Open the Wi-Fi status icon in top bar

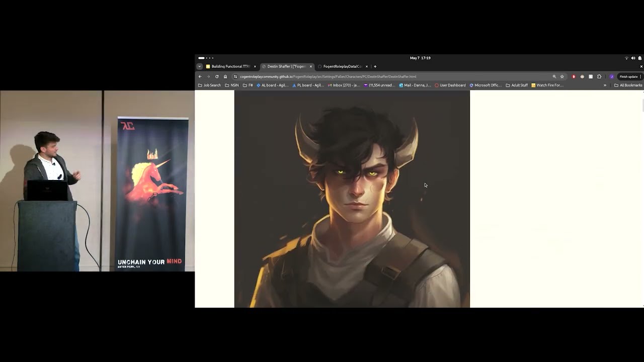coord(626,58)
